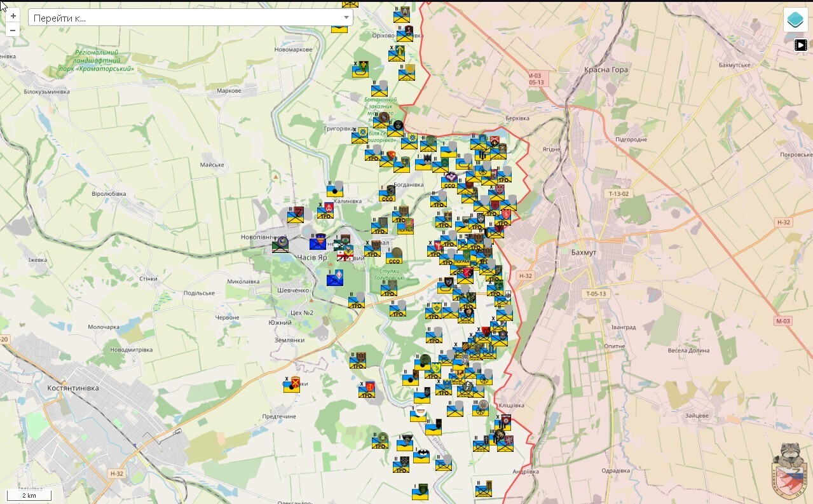Click artillery brigade marker north of Предтечине
Viewport: 813px width, 504px height.
(x=292, y=385)
